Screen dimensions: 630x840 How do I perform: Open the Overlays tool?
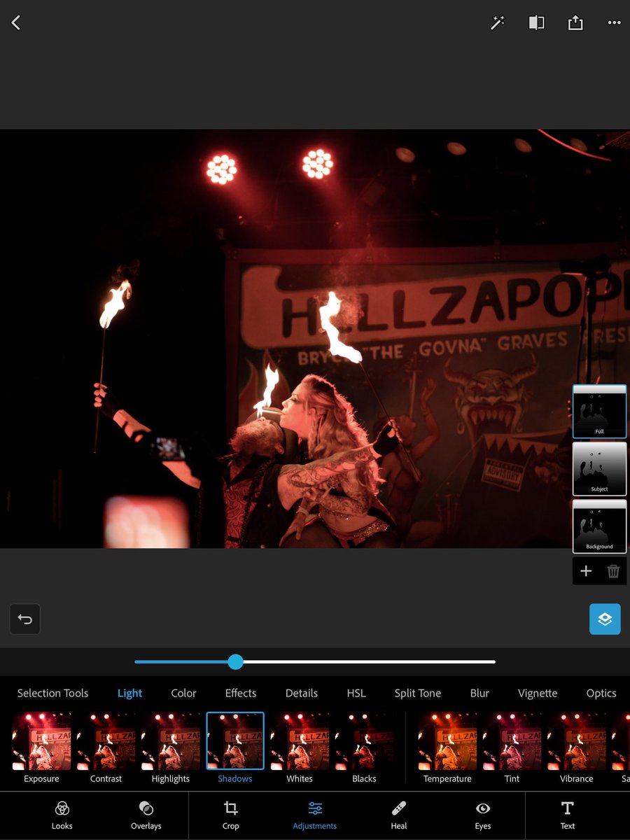coord(146,815)
